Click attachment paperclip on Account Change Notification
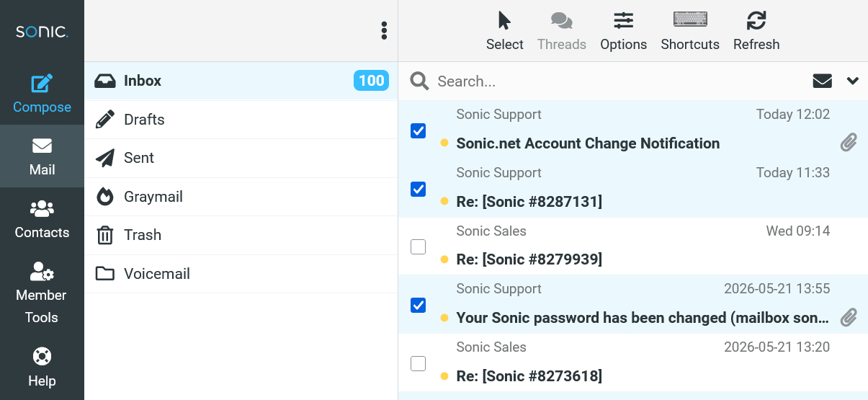 849,143
